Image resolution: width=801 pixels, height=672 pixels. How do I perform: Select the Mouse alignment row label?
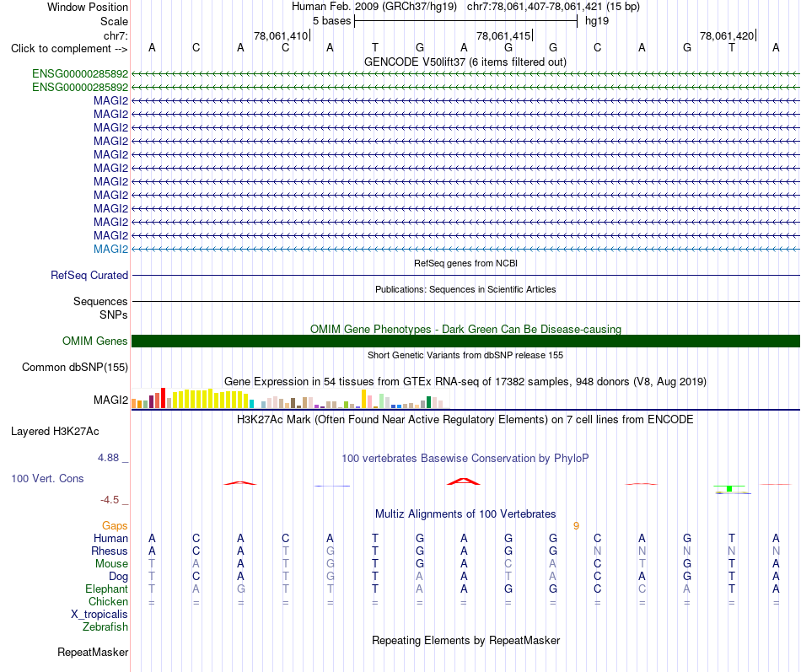pos(111,564)
